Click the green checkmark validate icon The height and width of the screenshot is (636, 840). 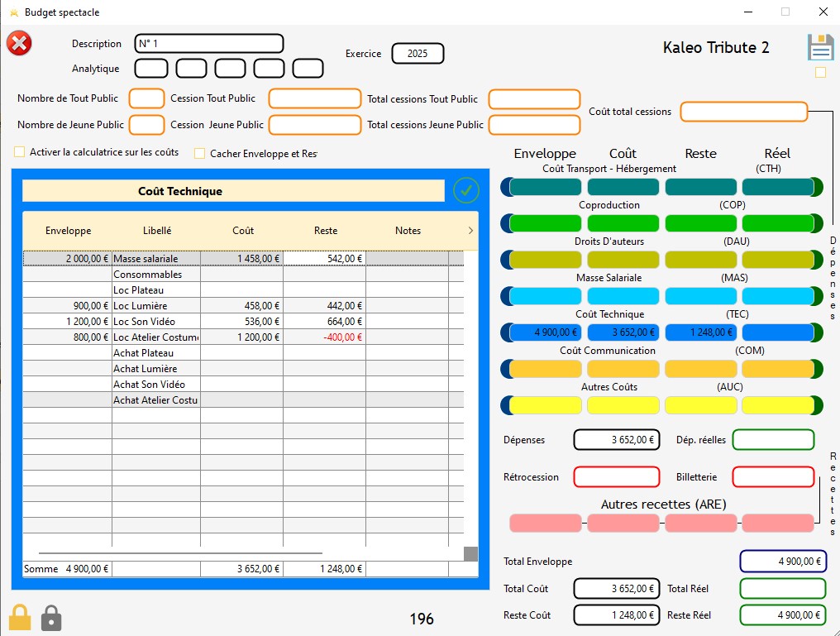[x=466, y=190]
